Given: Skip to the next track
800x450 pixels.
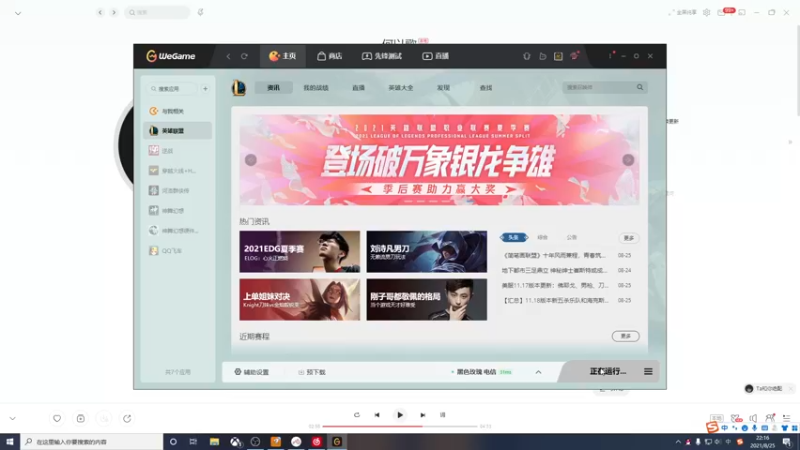Looking at the screenshot, I should (x=422, y=415).
